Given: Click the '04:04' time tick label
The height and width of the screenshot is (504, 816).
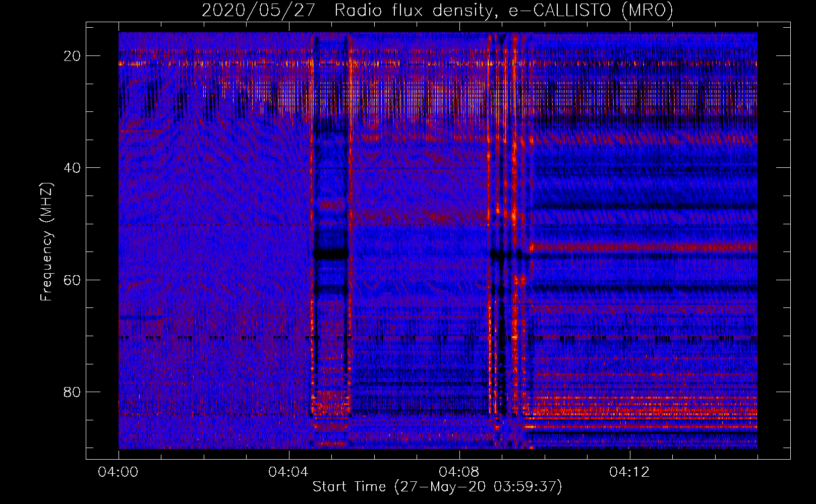Looking at the screenshot, I should (x=288, y=472).
